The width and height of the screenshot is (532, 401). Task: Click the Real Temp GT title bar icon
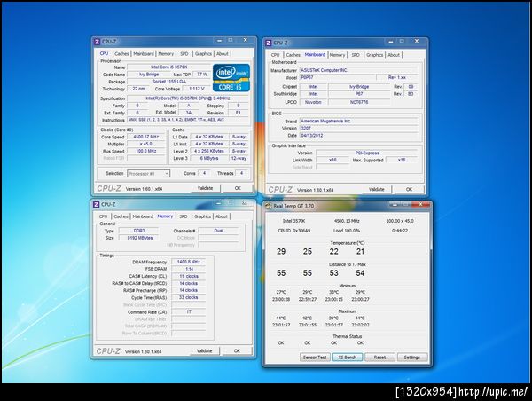coord(269,206)
